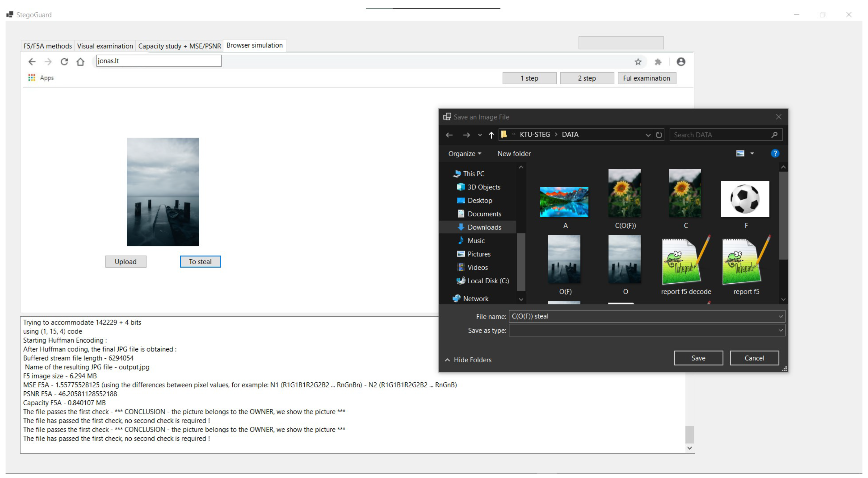Click the browser reload icon
868x478 pixels.
64,62
